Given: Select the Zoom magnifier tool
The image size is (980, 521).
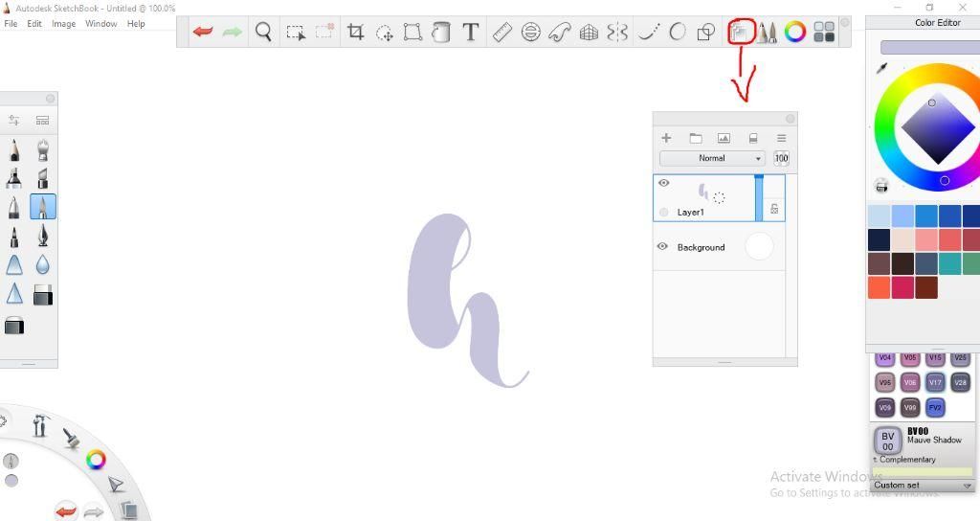Looking at the screenshot, I should (264, 32).
